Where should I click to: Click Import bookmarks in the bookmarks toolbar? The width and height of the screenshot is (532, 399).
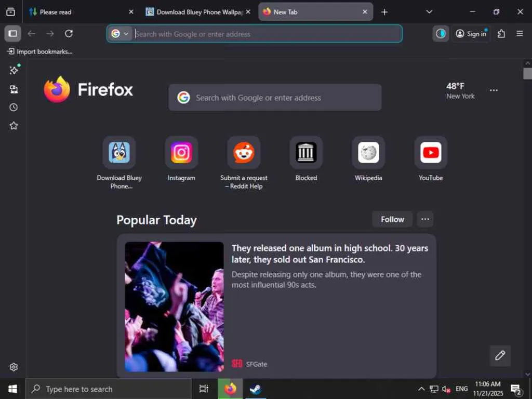point(40,51)
